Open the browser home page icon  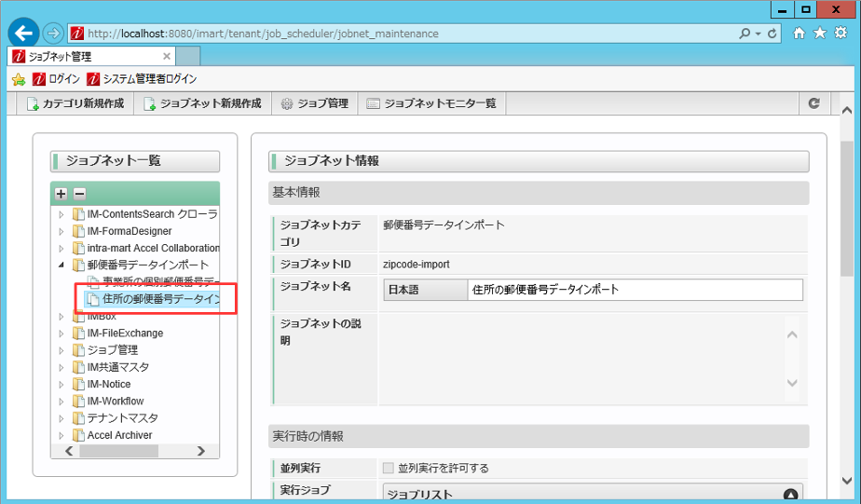tap(799, 33)
